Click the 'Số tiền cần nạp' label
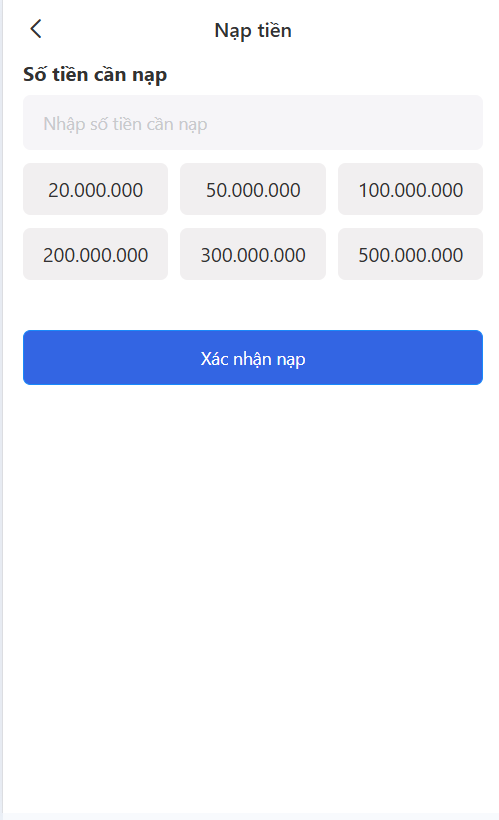The width and height of the screenshot is (499, 820). tap(95, 75)
